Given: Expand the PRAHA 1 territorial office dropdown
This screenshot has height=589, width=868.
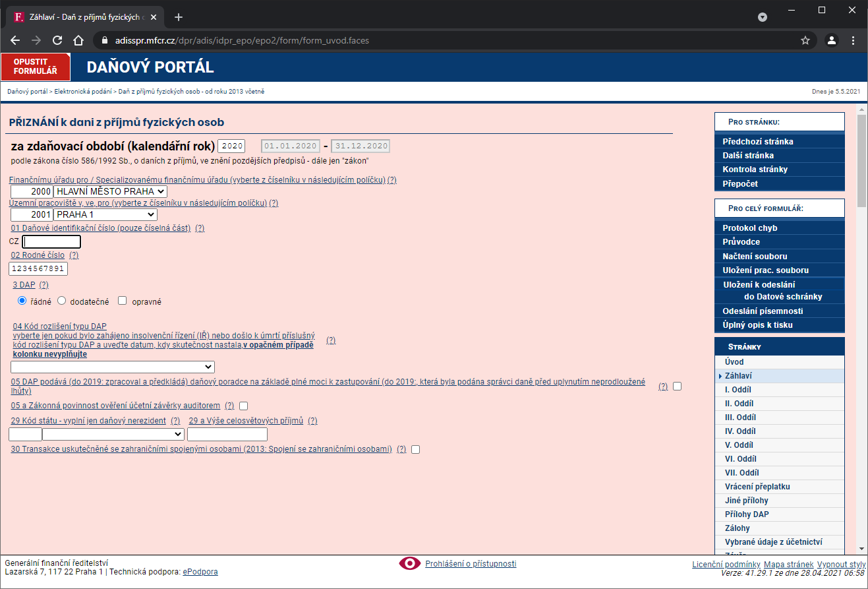Looking at the screenshot, I should 105,214.
